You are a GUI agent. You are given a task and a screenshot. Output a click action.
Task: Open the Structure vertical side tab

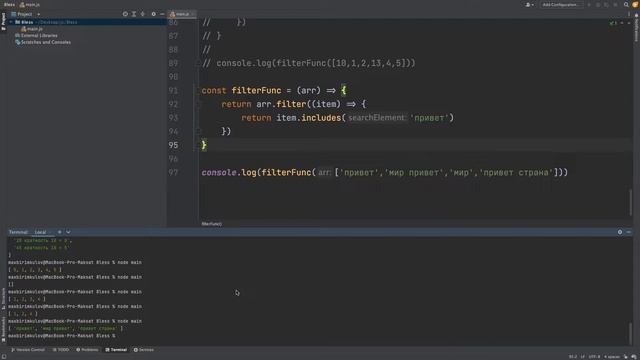3,298
